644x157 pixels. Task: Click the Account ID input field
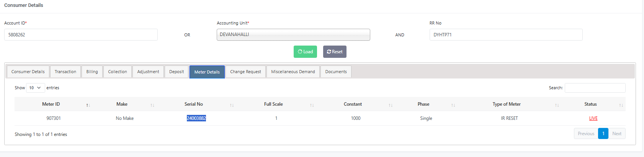coord(81,34)
